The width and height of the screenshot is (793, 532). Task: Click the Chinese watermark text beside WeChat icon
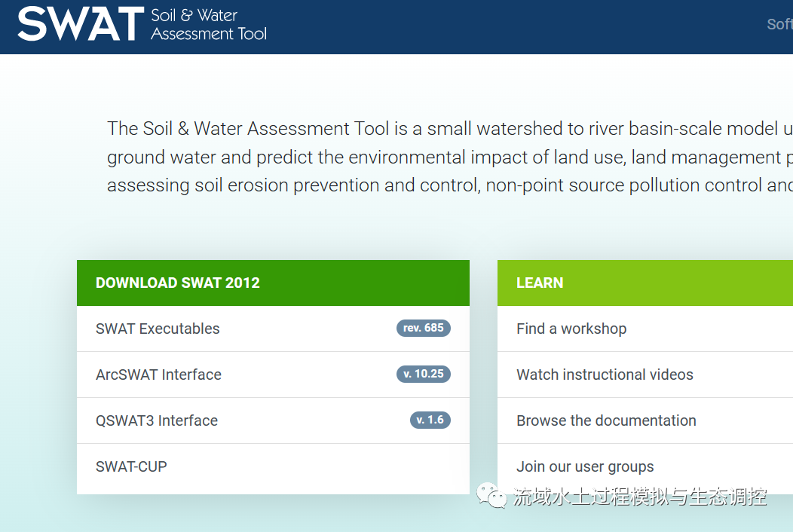tap(640, 497)
